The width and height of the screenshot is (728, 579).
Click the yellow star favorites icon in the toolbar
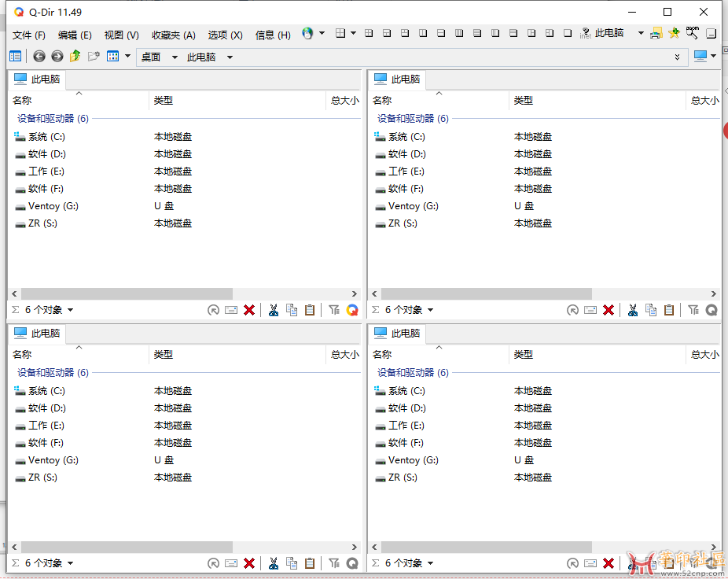(x=674, y=34)
